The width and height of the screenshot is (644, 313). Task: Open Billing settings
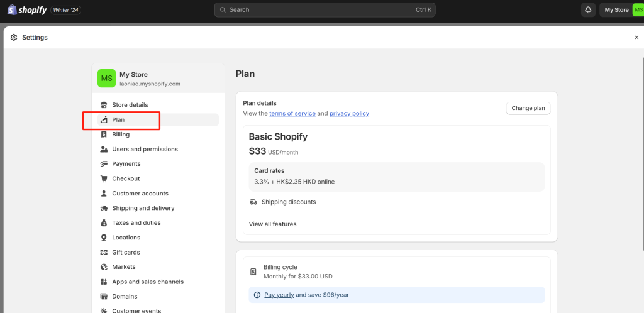(158, 135)
